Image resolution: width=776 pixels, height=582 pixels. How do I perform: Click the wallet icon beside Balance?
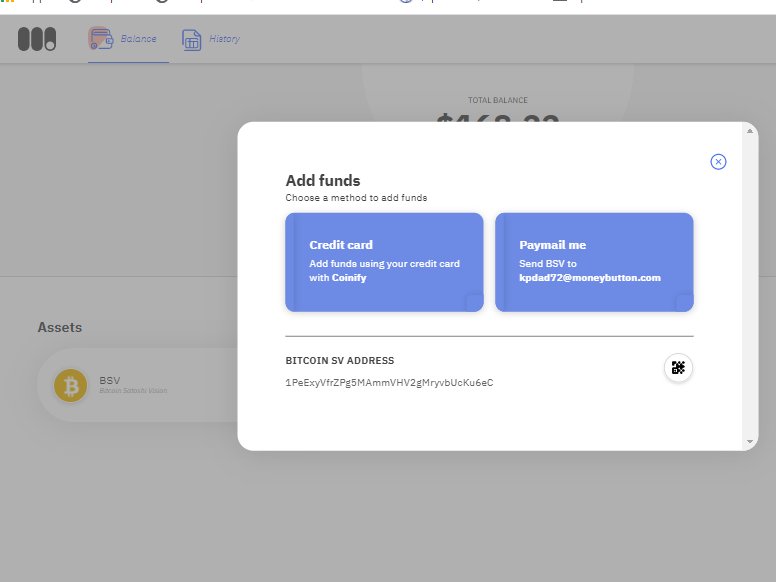point(101,39)
